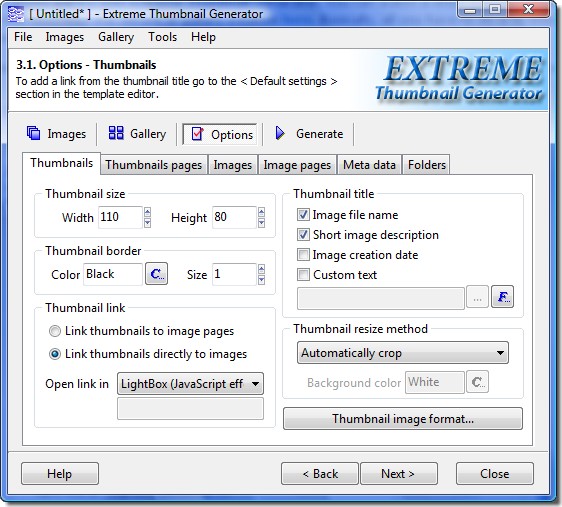
Task: Uncheck Image file name option
Action: coord(303,215)
